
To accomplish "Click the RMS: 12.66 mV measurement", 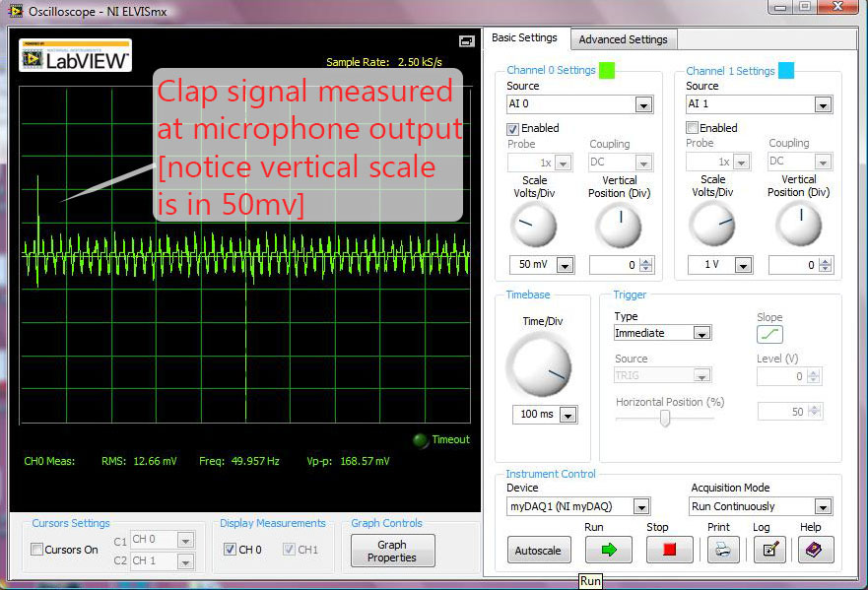I will 139,461.
